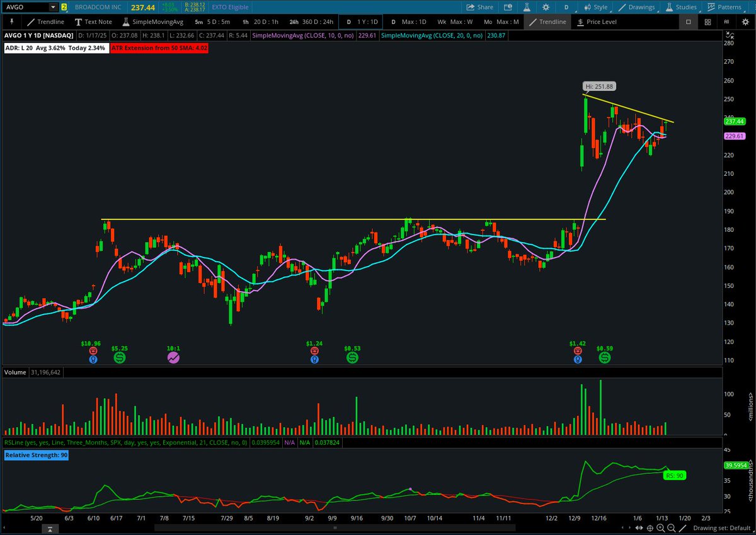Screen dimensions: 756x535
Task: Open the chart settings gear icon
Action: (x=546, y=7)
